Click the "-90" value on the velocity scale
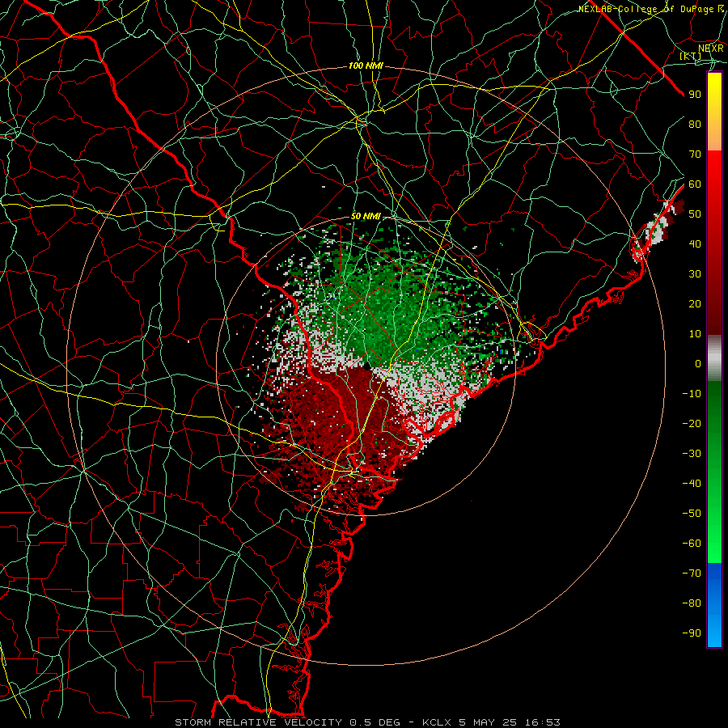The image size is (728, 728). click(692, 633)
